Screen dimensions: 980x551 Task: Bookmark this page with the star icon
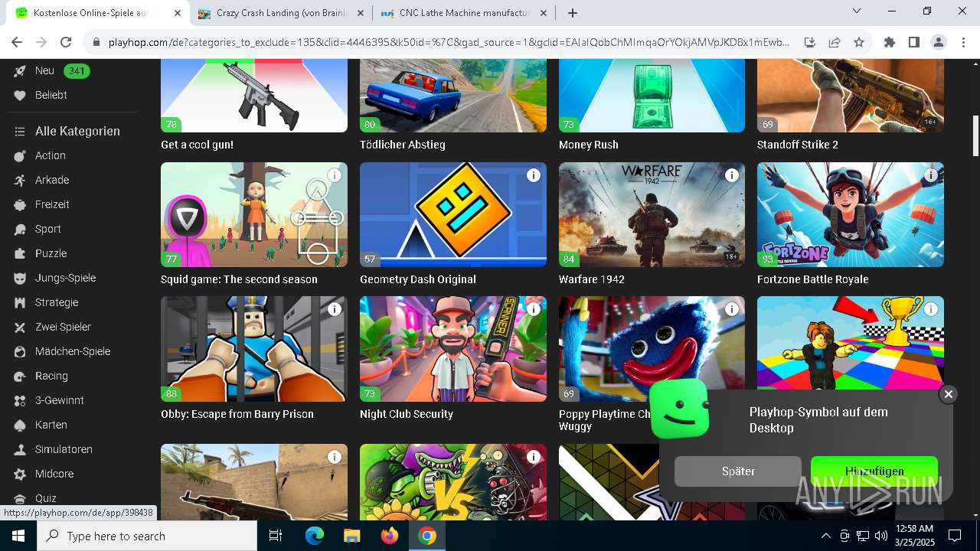859,42
